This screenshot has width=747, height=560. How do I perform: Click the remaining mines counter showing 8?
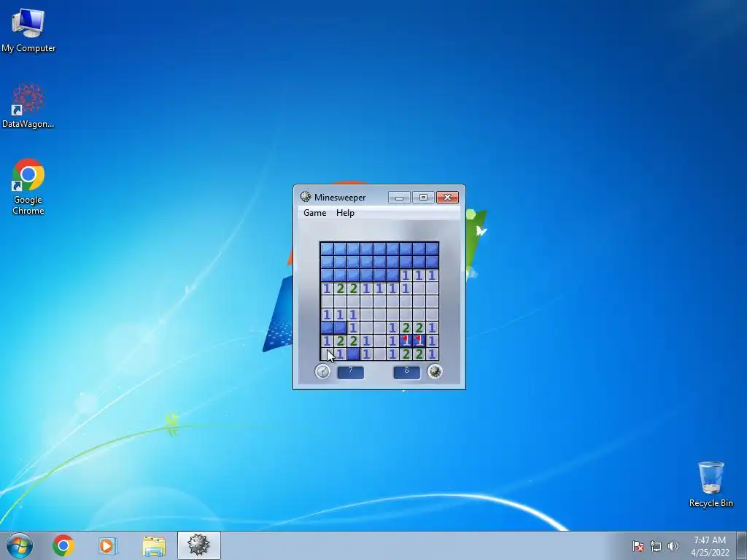pos(406,372)
